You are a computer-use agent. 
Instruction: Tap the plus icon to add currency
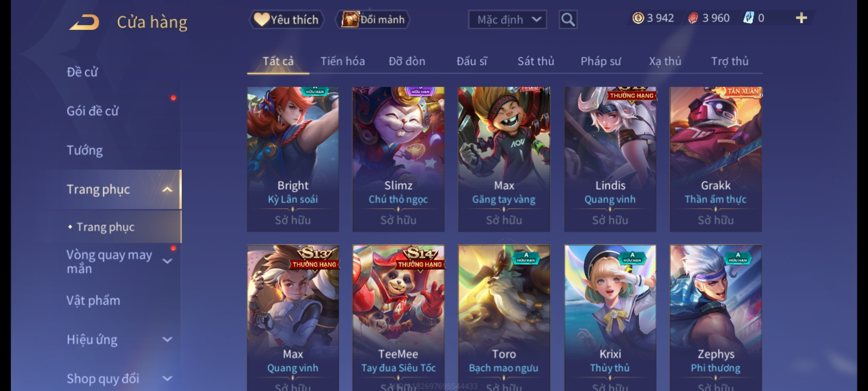[x=801, y=18]
